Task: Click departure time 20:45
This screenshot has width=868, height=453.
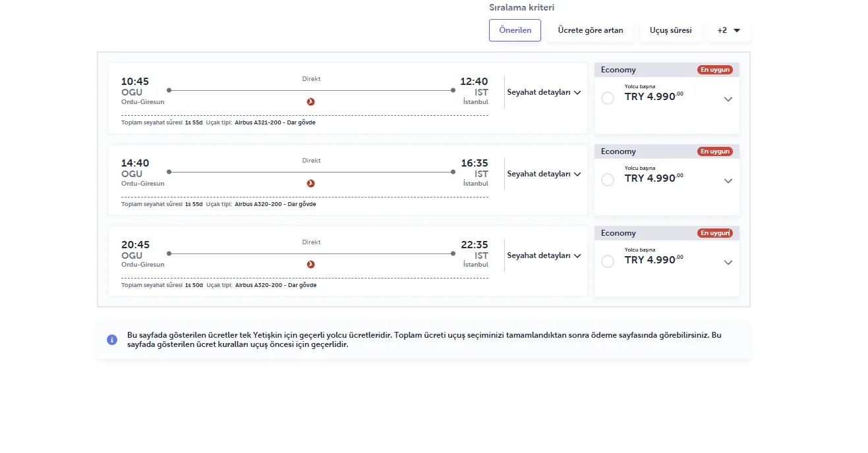Action: (x=135, y=245)
